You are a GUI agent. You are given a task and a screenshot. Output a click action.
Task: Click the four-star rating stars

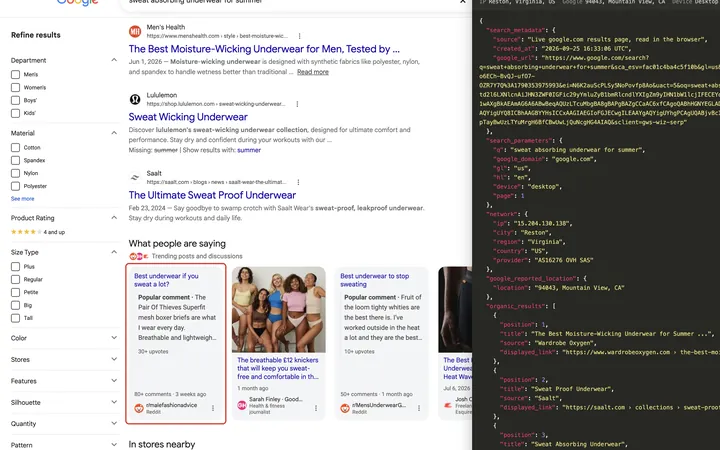click(x=26, y=232)
